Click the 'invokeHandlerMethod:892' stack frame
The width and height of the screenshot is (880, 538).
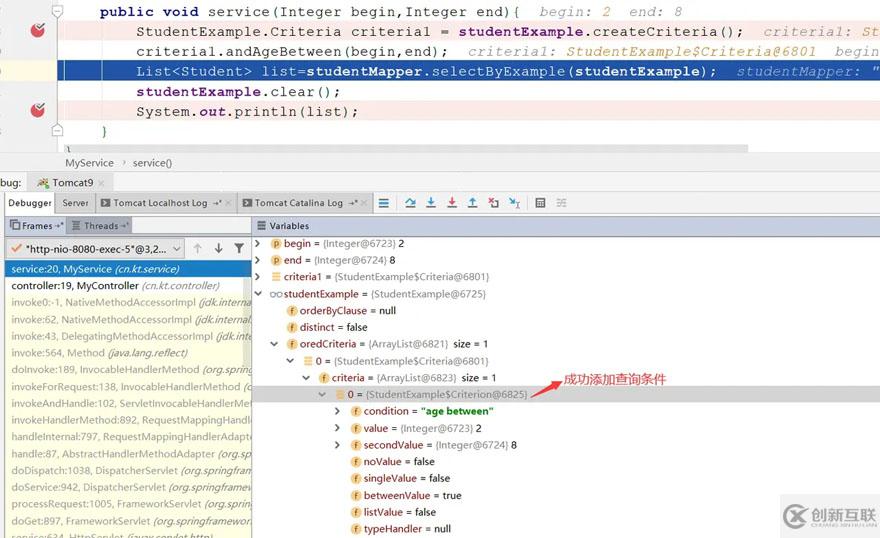(x=129, y=420)
